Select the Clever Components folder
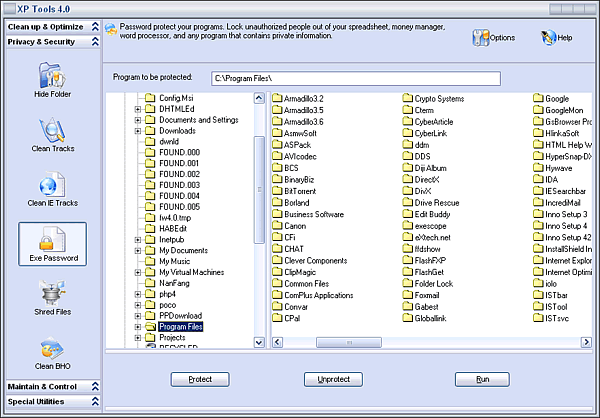The height and width of the screenshot is (418, 600). (x=310, y=261)
